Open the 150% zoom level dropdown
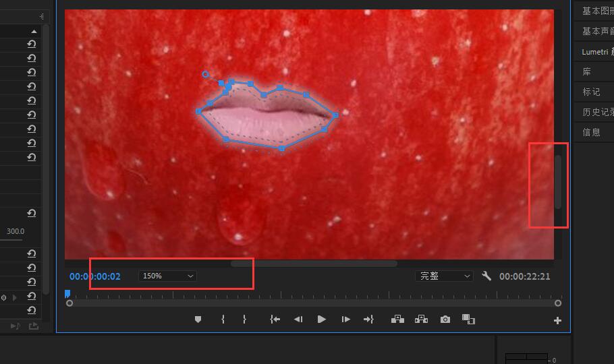This screenshot has height=364, width=614. tap(168, 276)
